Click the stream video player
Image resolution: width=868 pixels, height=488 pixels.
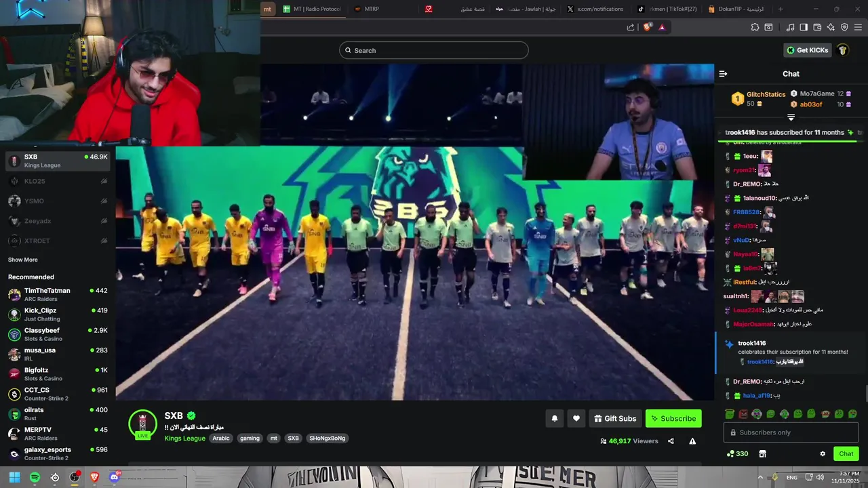click(415, 232)
